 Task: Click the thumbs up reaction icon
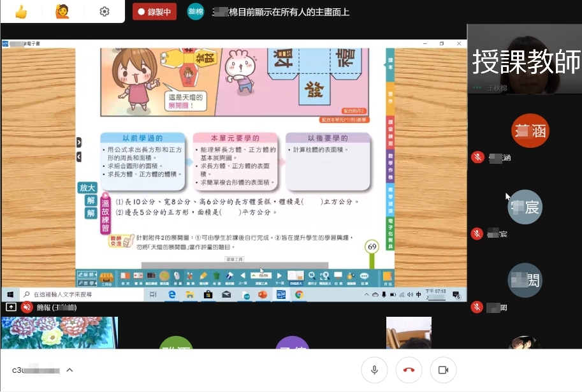(21, 11)
